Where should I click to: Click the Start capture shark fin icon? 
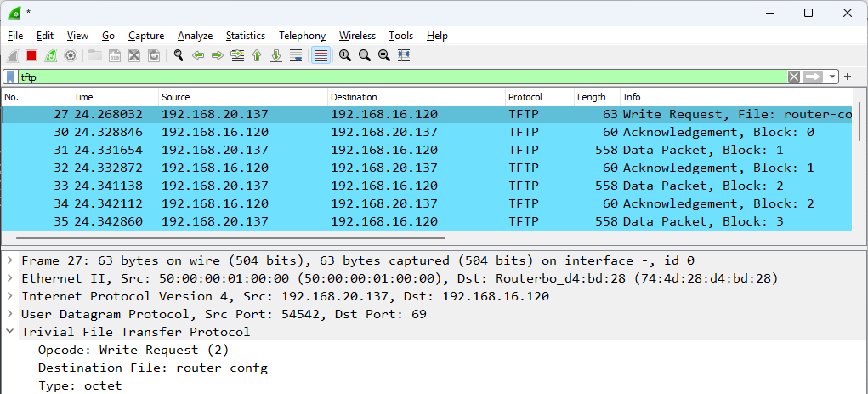click(x=12, y=55)
